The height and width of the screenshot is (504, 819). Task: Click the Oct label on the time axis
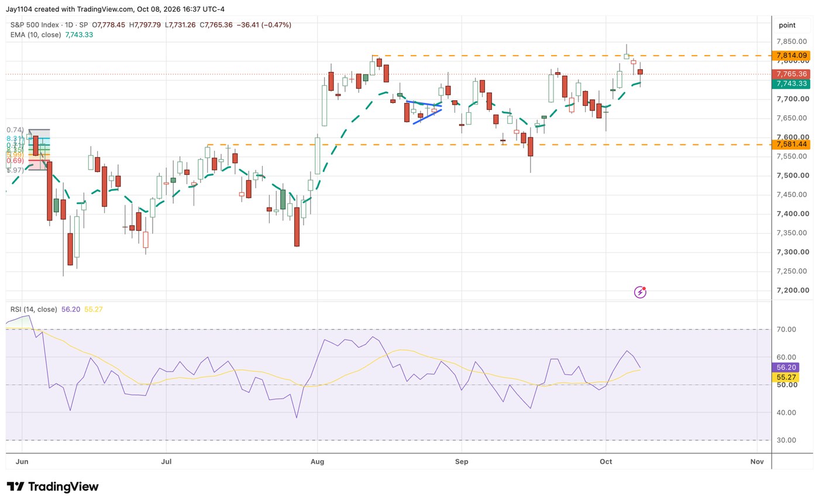pyautogui.click(x=606, y=462)
